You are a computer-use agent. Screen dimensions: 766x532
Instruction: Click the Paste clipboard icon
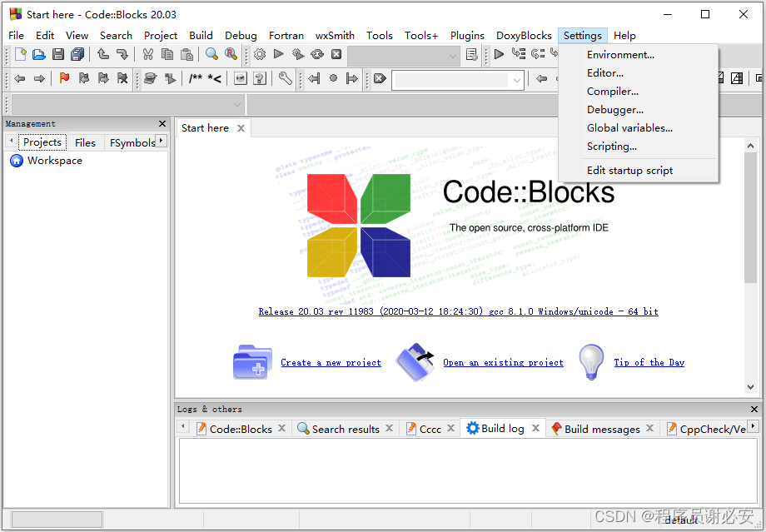(187, 54)
